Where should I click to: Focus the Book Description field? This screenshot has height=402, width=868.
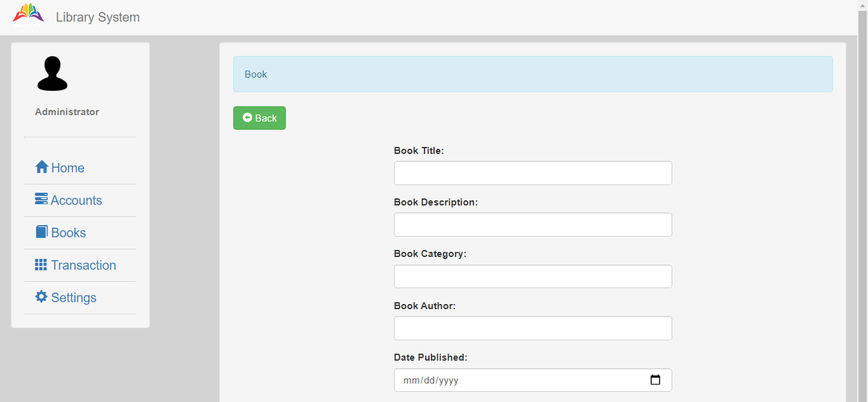532,224
